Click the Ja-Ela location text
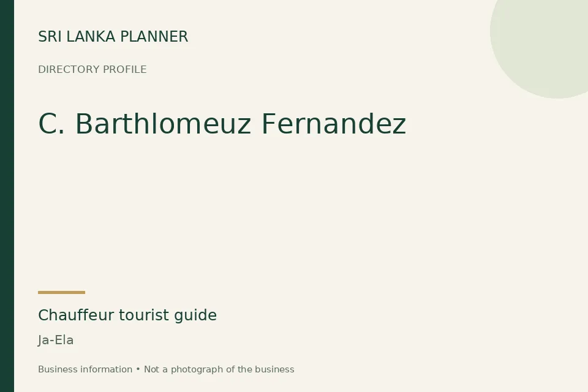Viewport: 588px width, 392px height. (x=56, y=340)
